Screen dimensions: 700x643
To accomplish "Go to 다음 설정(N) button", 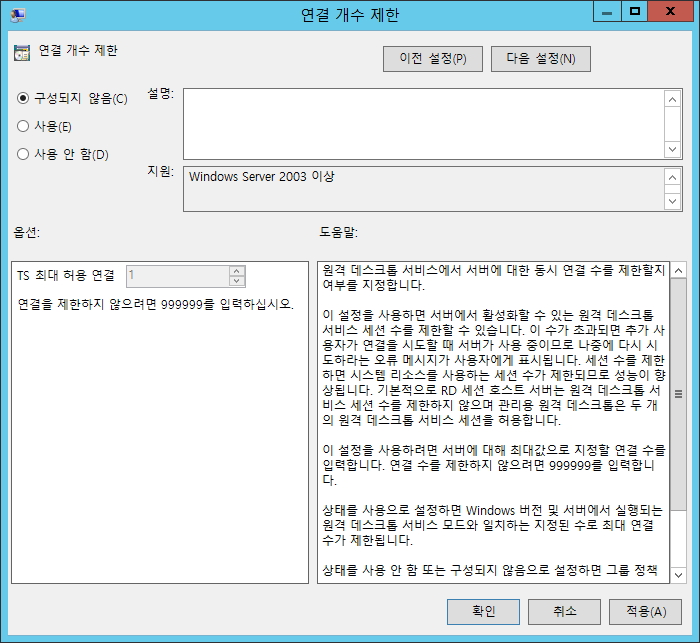I will tap(541, 58).
